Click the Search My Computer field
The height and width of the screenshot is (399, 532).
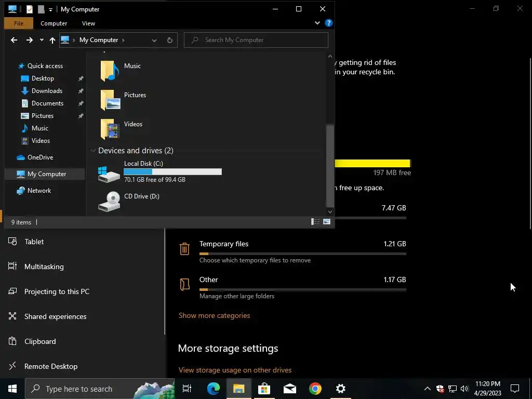(x=256, y=40)
